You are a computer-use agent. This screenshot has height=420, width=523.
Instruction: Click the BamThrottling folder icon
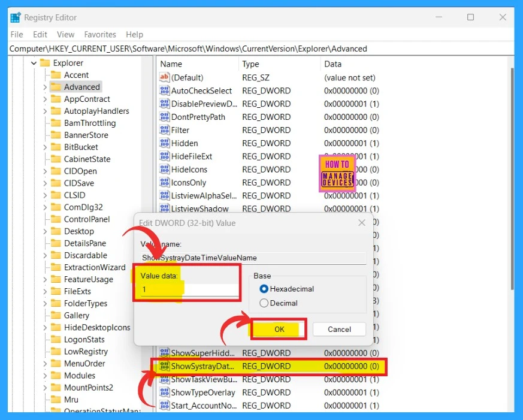click(x=56, y=123)
